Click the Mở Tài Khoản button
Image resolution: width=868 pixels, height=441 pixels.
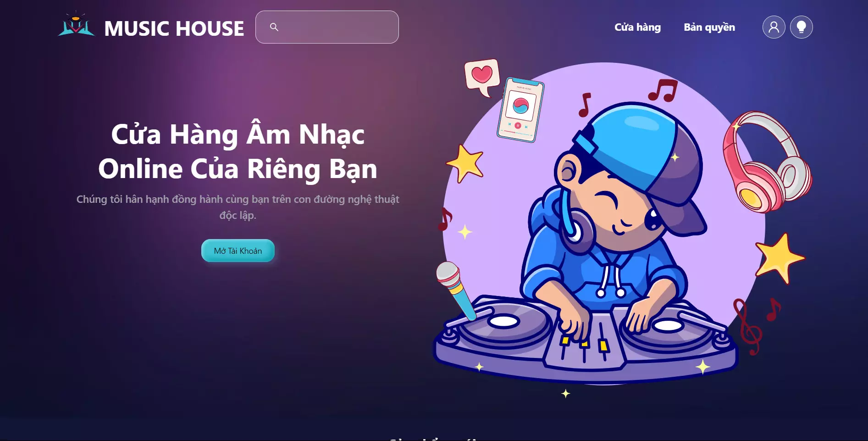click(238, 251)
